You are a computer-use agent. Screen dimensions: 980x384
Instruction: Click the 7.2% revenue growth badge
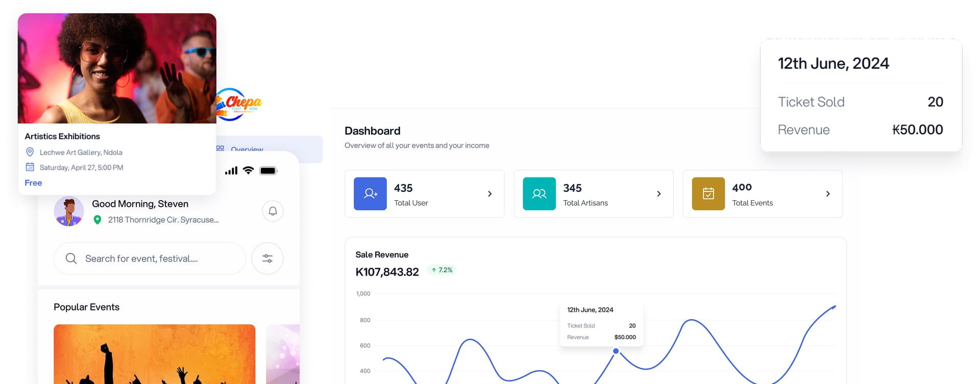pos(442,270)
